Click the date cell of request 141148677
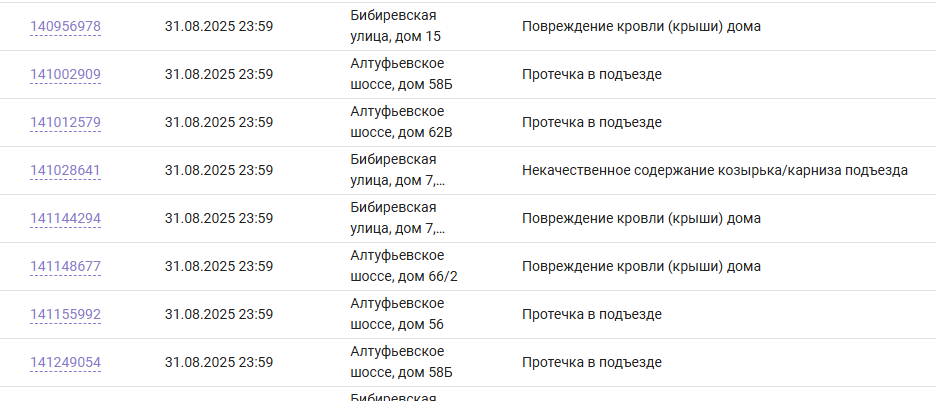This screenshot has width=936, height=401. click(x=219, y=266)
